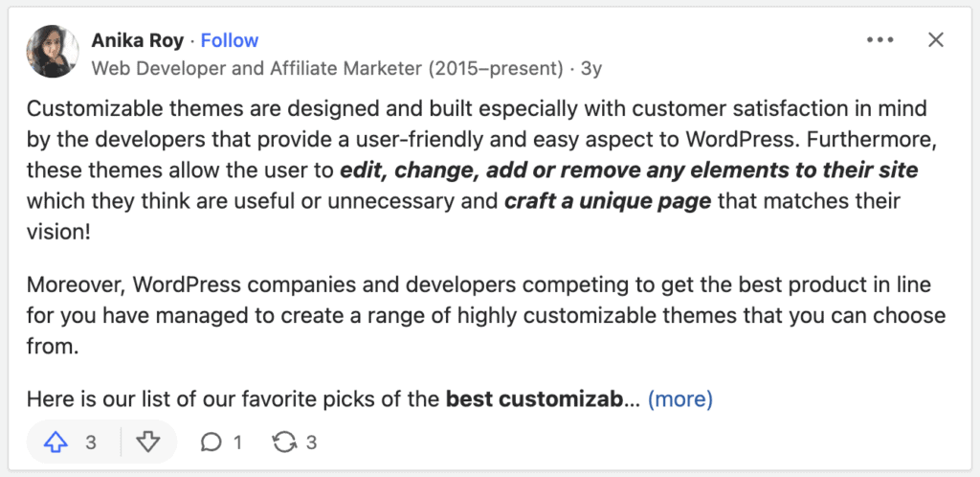Click the bold text 'craft a unique page'

pos(608,202)
